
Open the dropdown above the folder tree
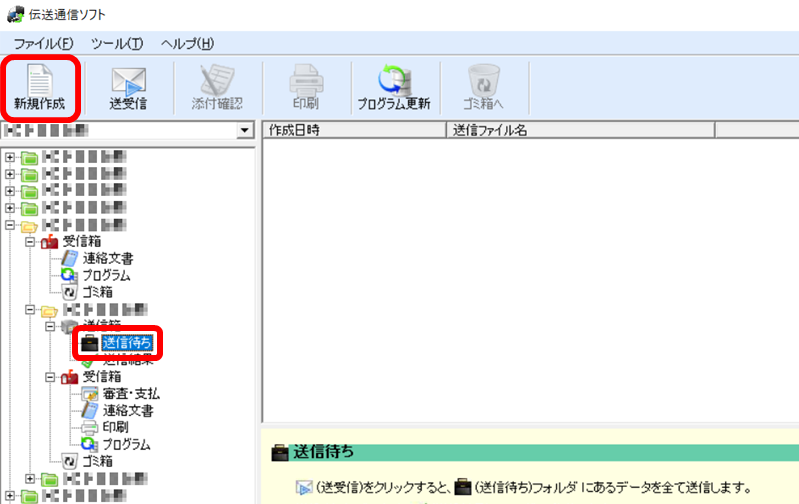pyautogui.click(x=244, y=131)
